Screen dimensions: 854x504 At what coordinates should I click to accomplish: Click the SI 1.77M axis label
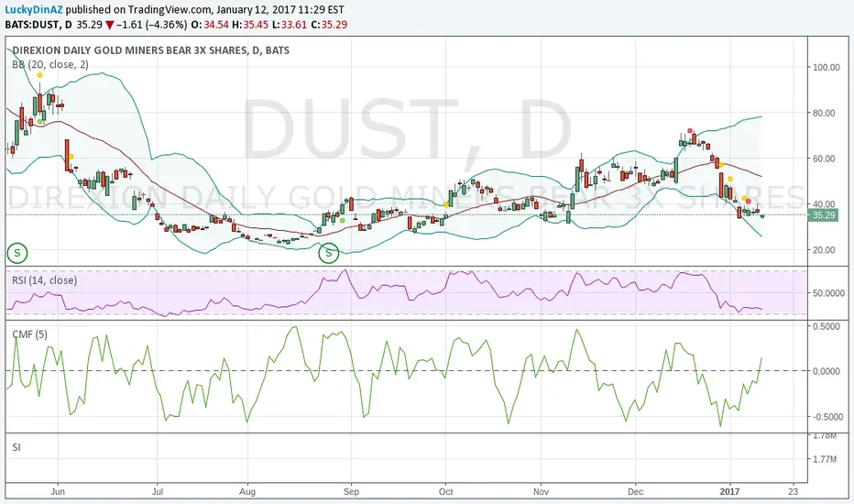pos(825,459)
